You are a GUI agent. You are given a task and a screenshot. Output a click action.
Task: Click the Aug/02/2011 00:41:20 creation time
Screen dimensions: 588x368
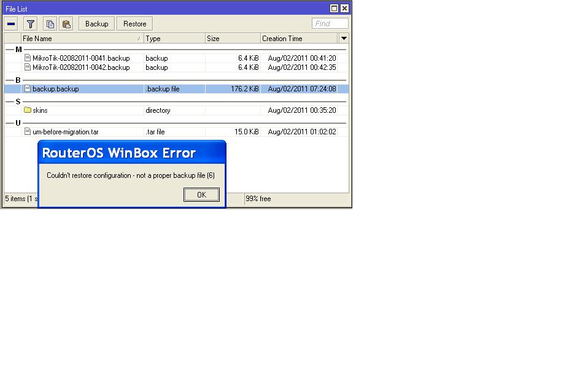302,58
